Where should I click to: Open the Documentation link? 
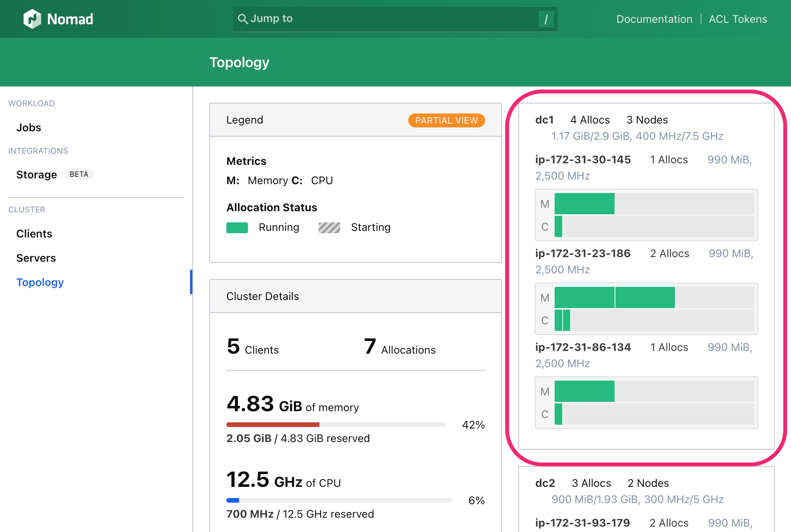[x=654, y=19]
